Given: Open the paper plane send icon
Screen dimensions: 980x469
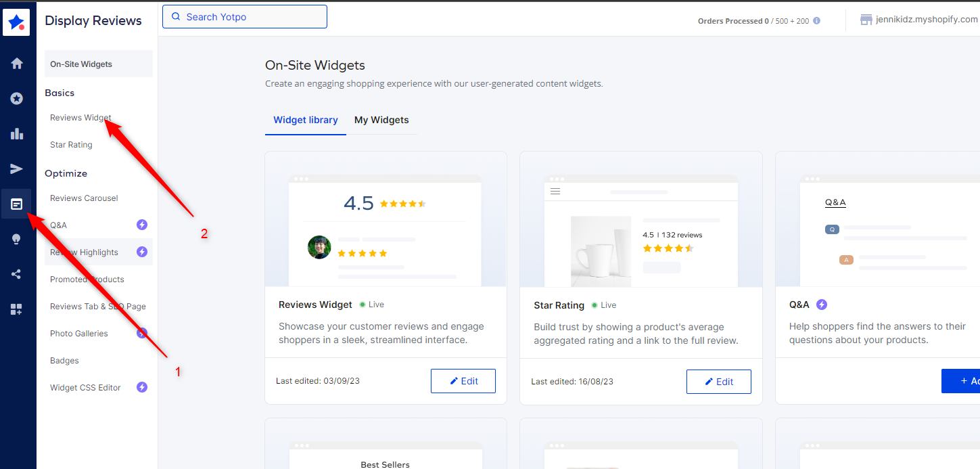Looking at the screenshot, I should point(17,169).
